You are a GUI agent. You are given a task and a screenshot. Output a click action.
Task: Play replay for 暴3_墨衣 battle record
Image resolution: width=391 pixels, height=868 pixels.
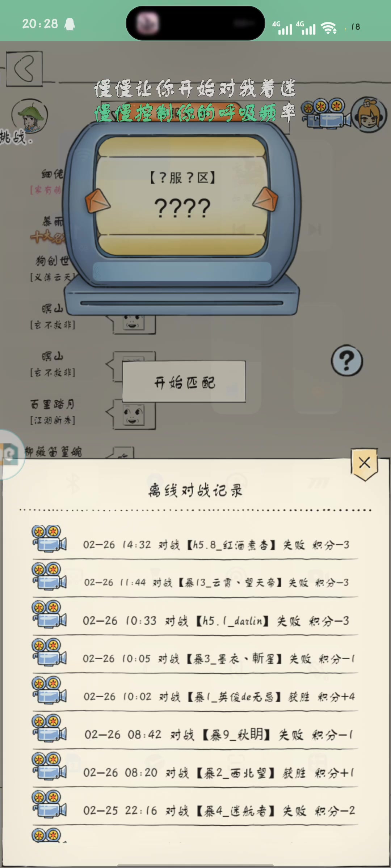tap(49, 652)
